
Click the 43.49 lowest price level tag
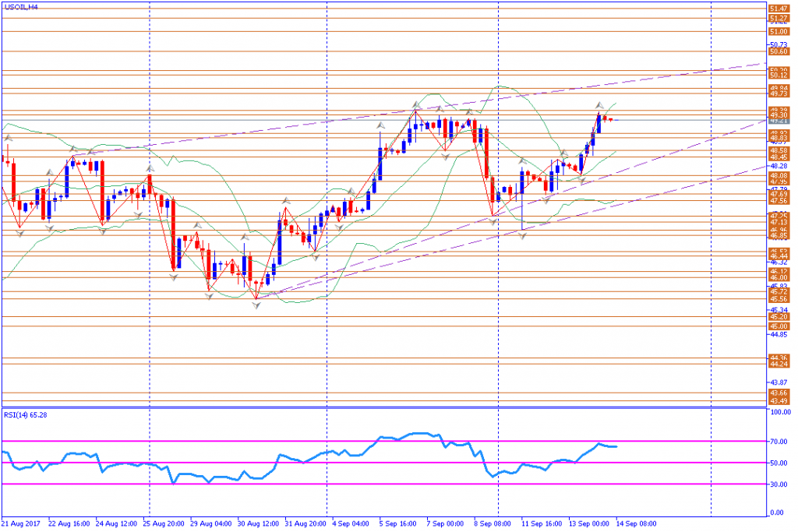[779, 401]
